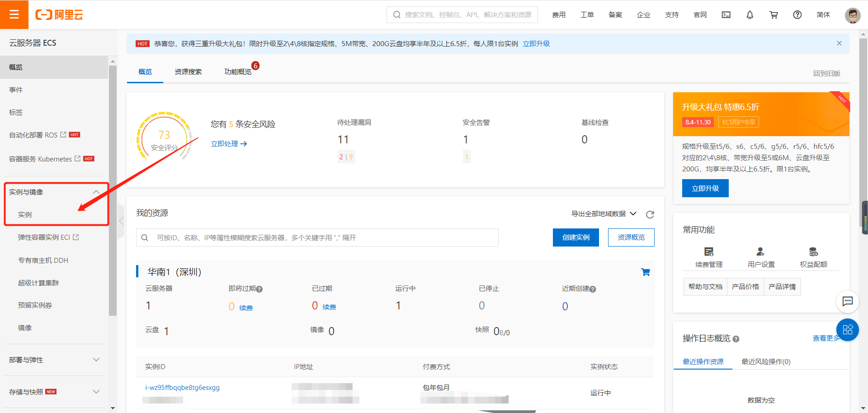
Task: Open 备案 in top navigation
Action: (x=615, y=15)
